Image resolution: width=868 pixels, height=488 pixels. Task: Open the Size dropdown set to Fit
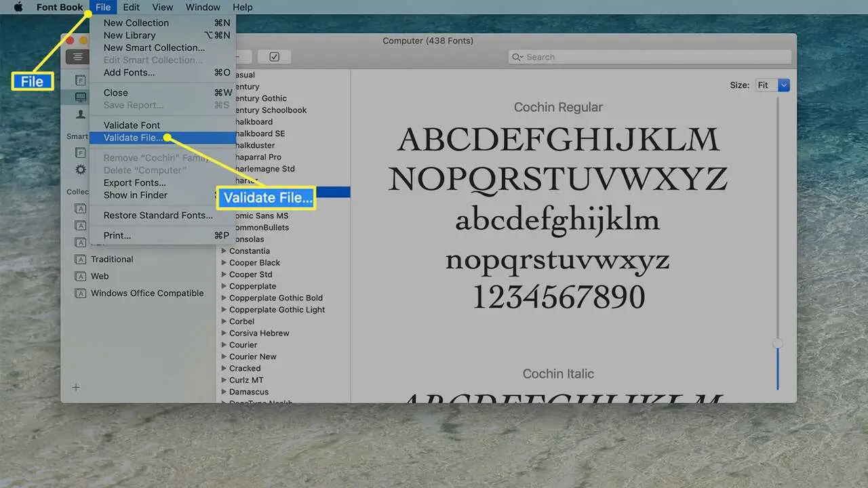(772, 85)
